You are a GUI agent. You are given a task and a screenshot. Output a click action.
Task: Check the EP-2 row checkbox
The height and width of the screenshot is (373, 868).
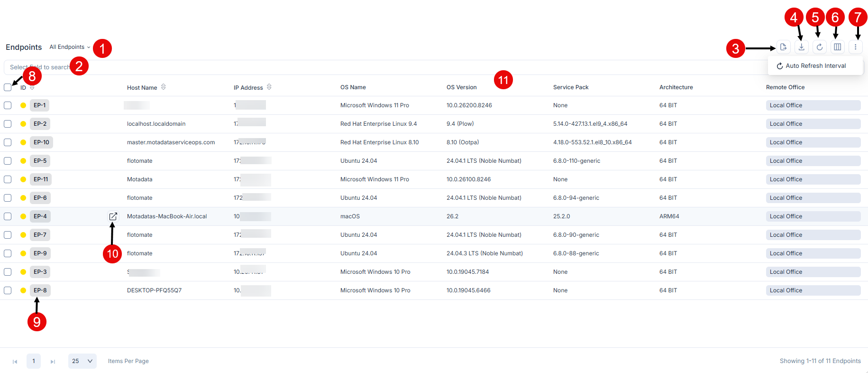coord(8,124)
